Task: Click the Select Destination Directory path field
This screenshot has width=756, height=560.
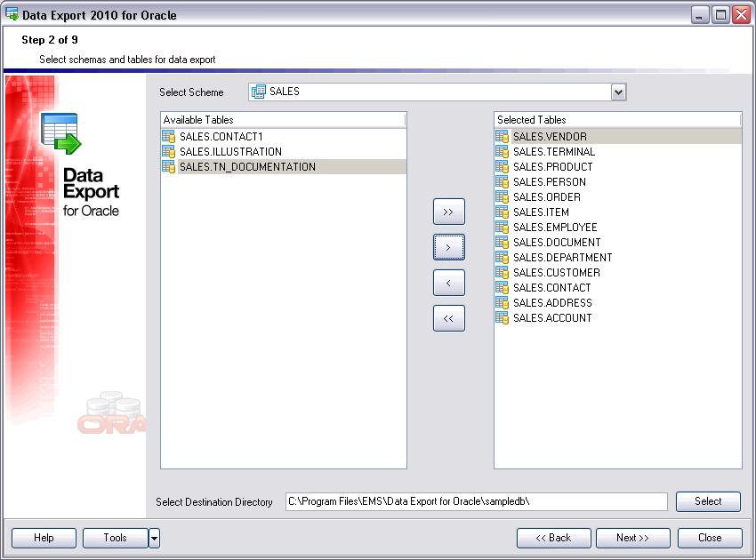Action: (477, 501)
